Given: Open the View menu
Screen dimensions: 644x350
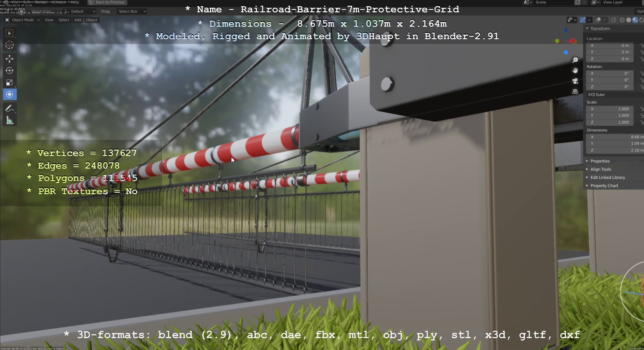Looking at the screenshot, I should tap(49, 20).
